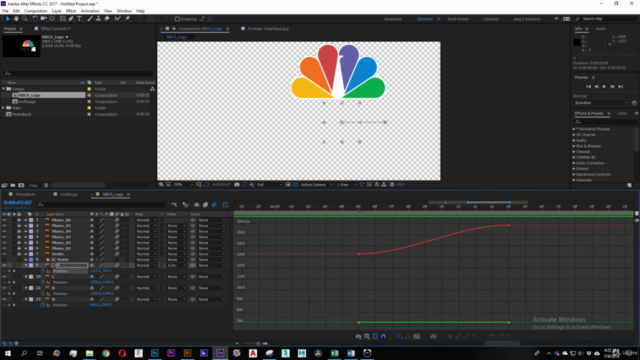Switch to Photobook timeline tab

tap(25, 194)
